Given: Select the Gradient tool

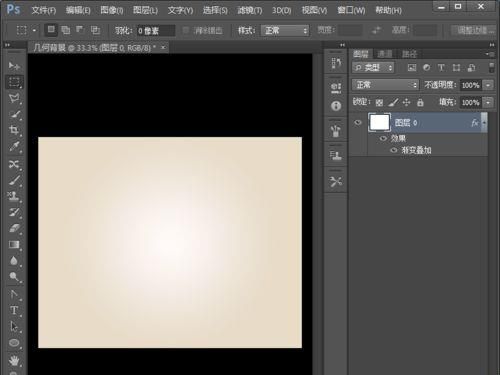Looking at the screenshot, I should pyautogui.click(x=14, y=245).
